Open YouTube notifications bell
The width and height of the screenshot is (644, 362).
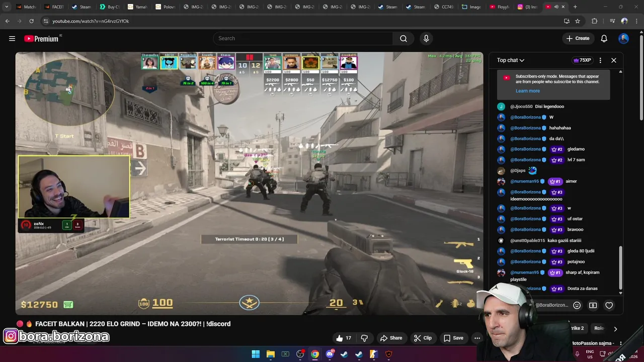click(x=604, y=38)
